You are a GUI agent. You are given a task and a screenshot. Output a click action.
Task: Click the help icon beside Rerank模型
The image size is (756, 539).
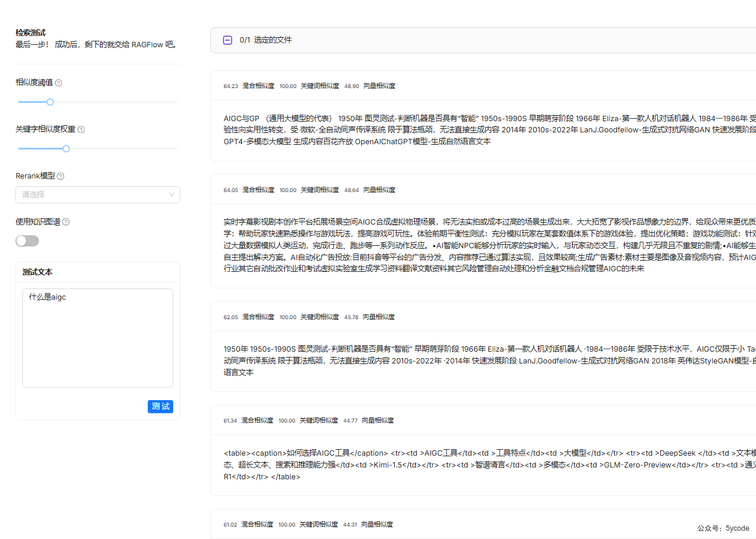[61, 176]
